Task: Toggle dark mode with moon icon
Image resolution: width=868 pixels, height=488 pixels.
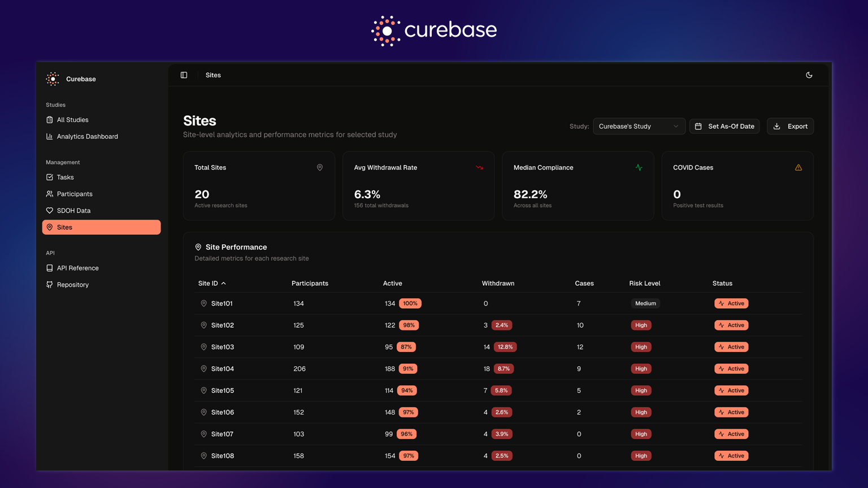Action: (809, 75)
